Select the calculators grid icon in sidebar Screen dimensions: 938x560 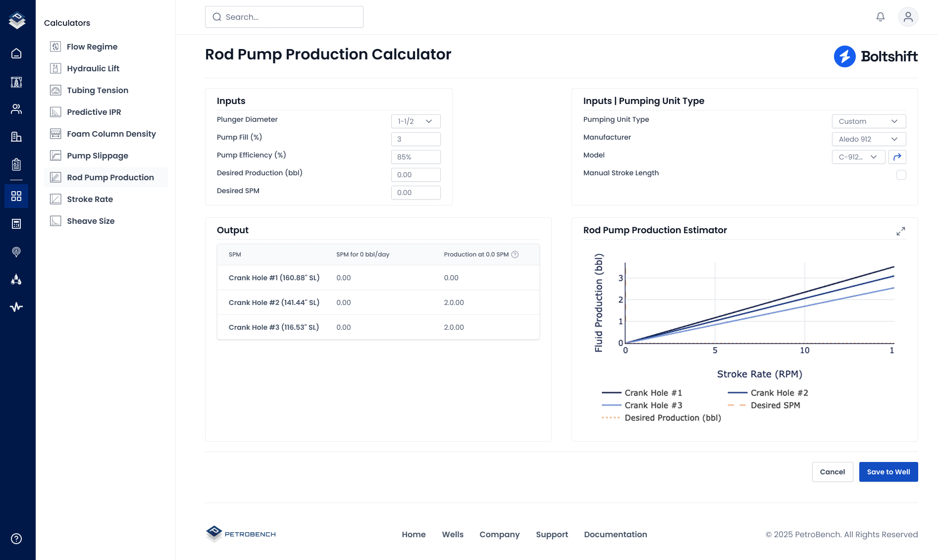tap(16, 196)
